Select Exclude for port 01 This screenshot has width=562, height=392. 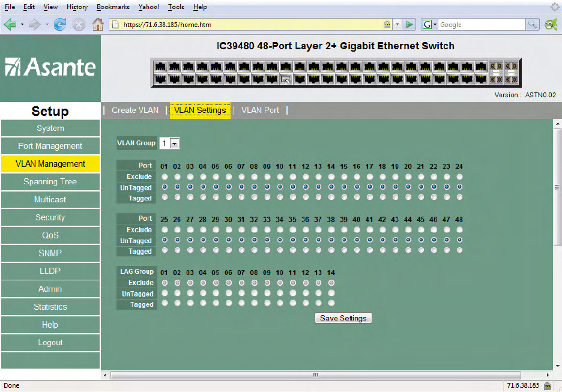tap(165, 176)
